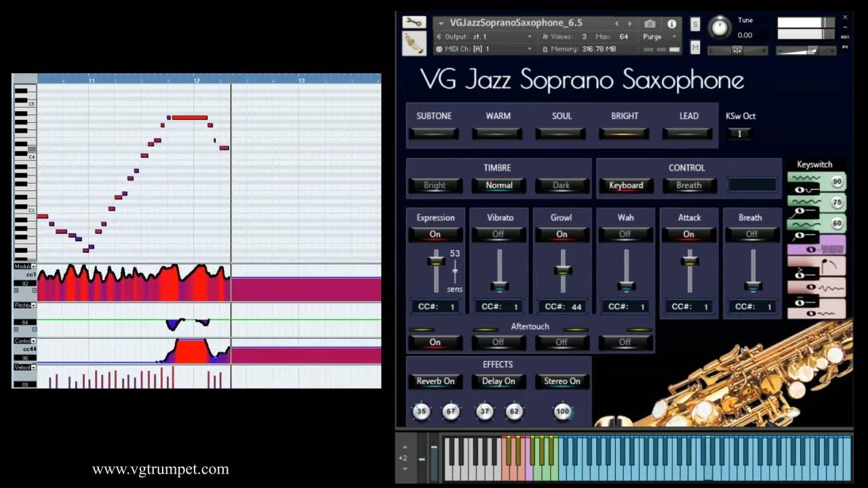This screenshot has width=868, height=488.
Task: Open the wrench edit-mode icon in Kontakt
Action: coord(414,22)
